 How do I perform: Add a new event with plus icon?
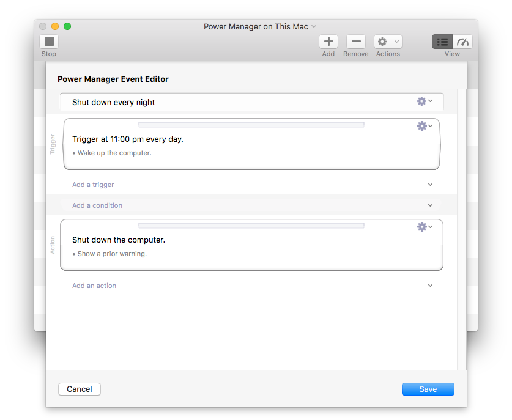click(x=328, y=42)
